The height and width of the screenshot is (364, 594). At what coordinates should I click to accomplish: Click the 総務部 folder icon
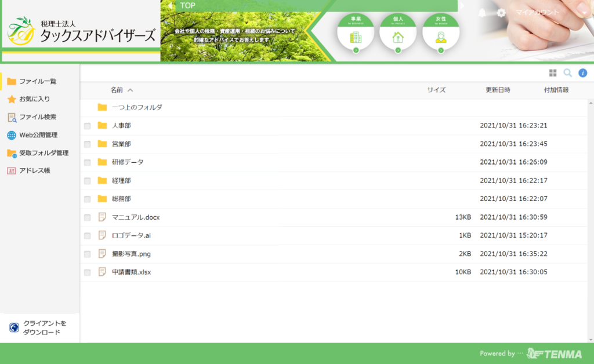click(x=102, y=199)
